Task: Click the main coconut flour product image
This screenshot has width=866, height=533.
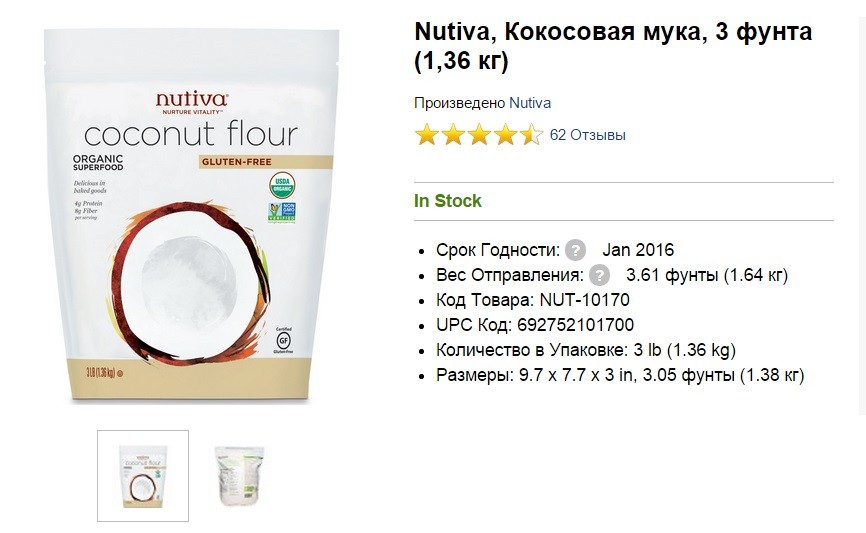Action: point(192,215)
